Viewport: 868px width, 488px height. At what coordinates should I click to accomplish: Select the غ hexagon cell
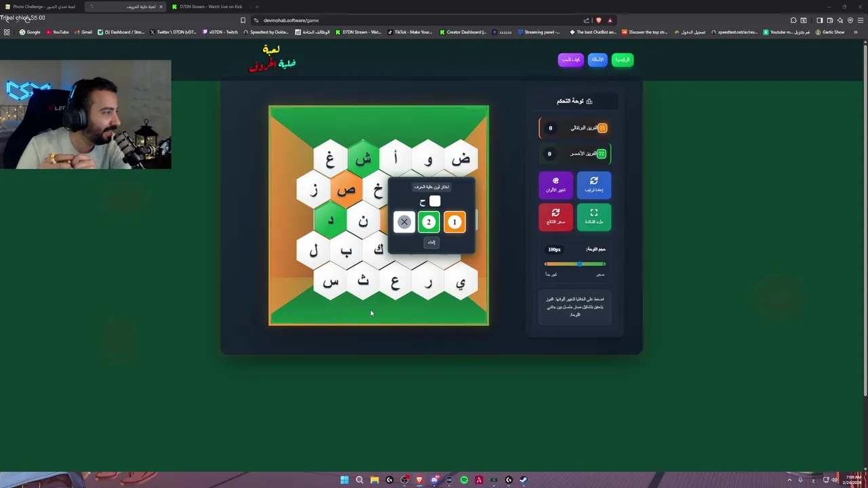[x=330, y=159]
